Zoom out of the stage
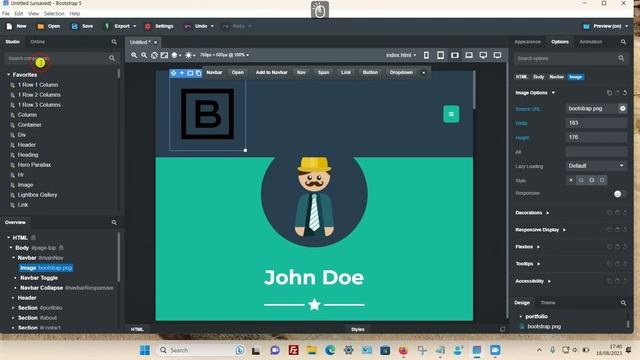The height and width of the screenshot is (360, 640). coord(144,55)
